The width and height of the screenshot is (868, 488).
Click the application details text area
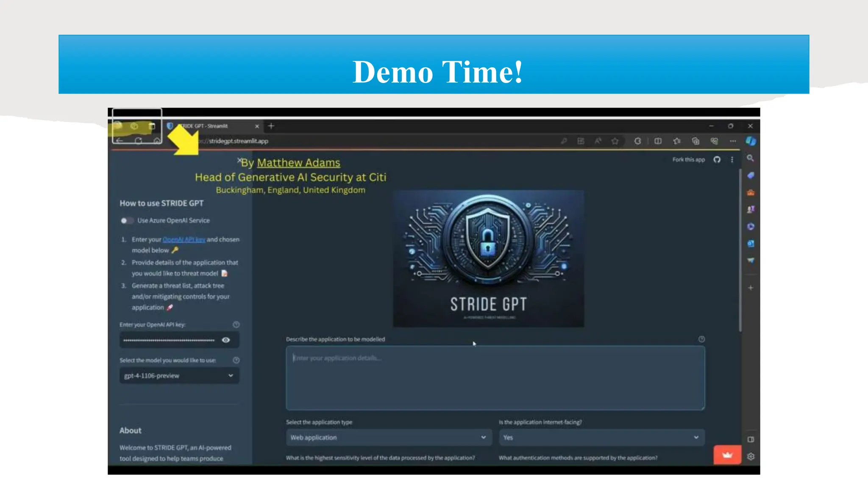pyautogui.click(x=495, y=378)
